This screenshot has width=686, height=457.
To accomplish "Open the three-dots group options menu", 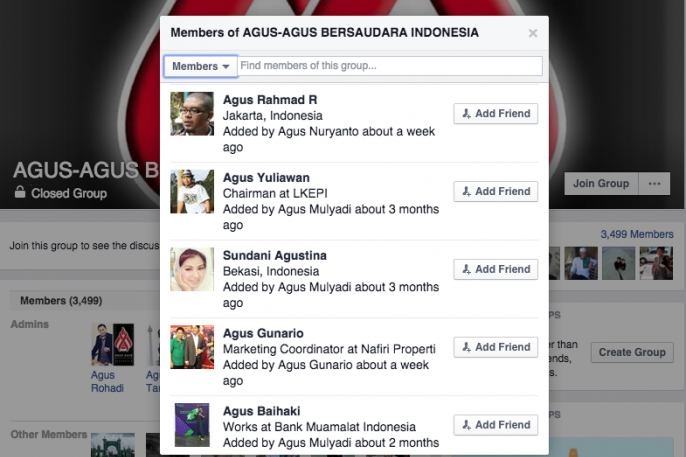I will [x=654, y=184].
